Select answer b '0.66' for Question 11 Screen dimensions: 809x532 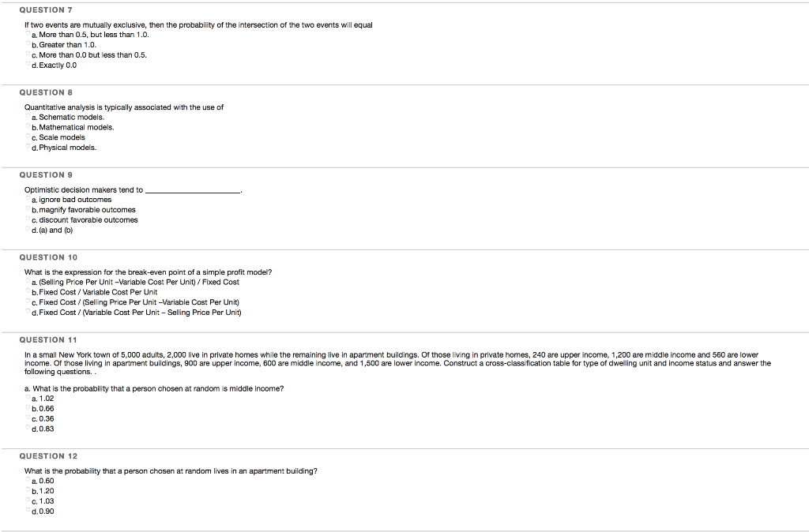click(x=26, y=408)
